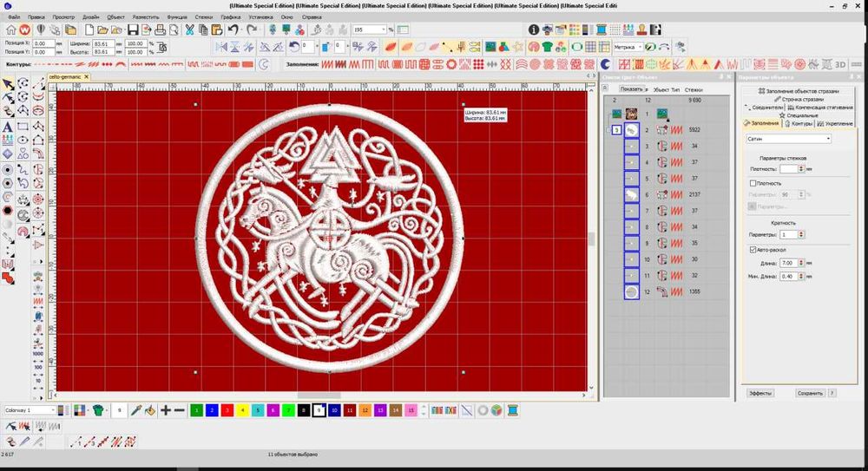Click the blue thread spool icon in color bar

[x=513, y=410]
